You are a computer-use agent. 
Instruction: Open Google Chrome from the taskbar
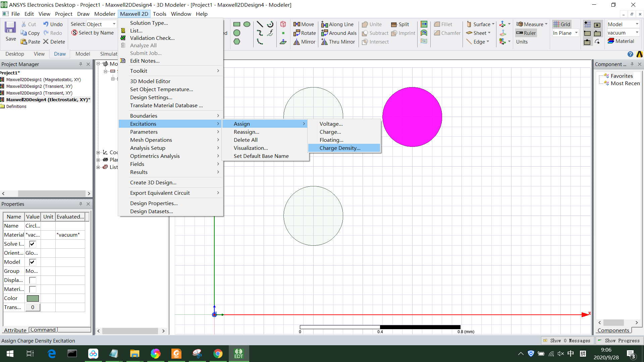[x=218, y=354]
